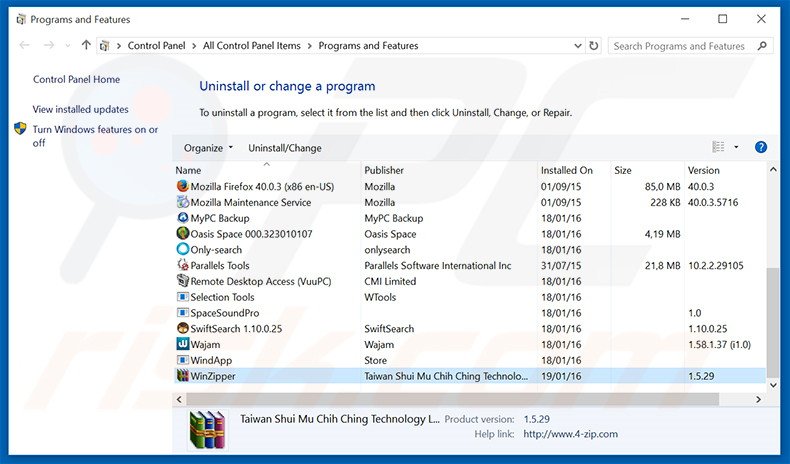Click the vertical scrollbar thumb
This screenshot has height=464, width=790.
click(x=773, y=322)
